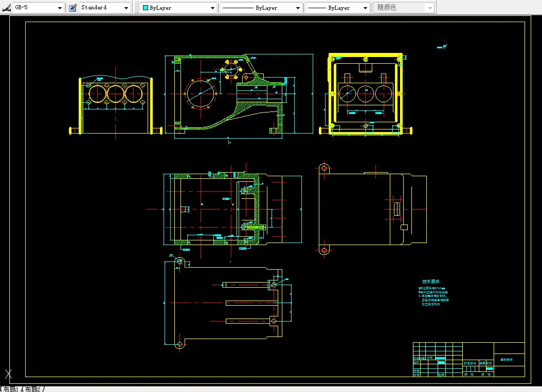Click the cyan ByLayer color swatch
Viewport: 542px width, 392px height.
click(146, 8)
